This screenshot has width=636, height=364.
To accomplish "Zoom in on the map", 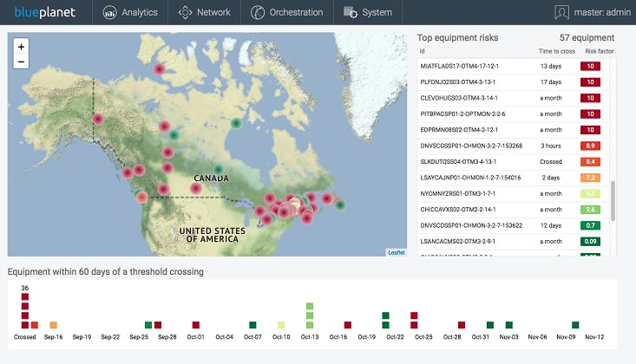I will click(x=21, y=46).
